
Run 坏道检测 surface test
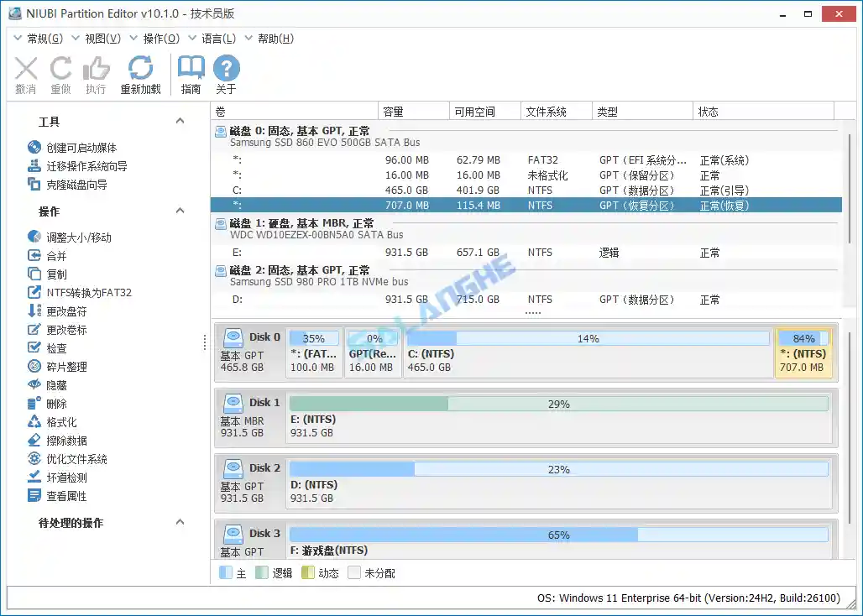[x=57, y=478]
